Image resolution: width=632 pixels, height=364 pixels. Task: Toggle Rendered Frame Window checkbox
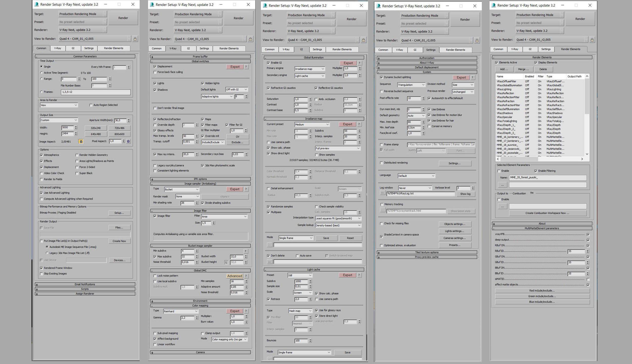[x=41, y=268]
